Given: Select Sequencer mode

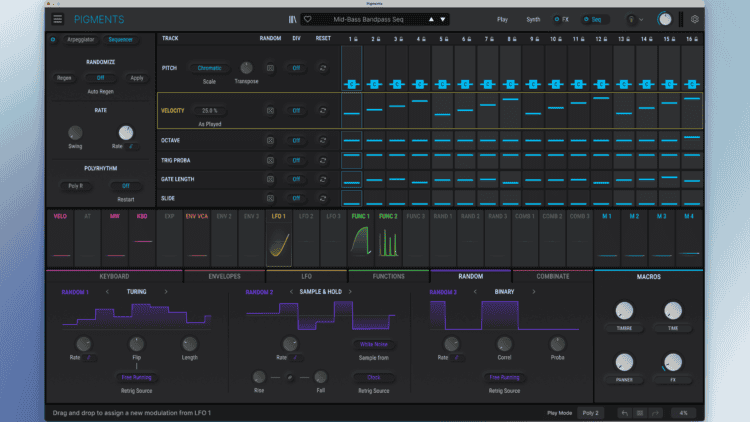Looking at the screenshot, I should (x=121, y=39).
